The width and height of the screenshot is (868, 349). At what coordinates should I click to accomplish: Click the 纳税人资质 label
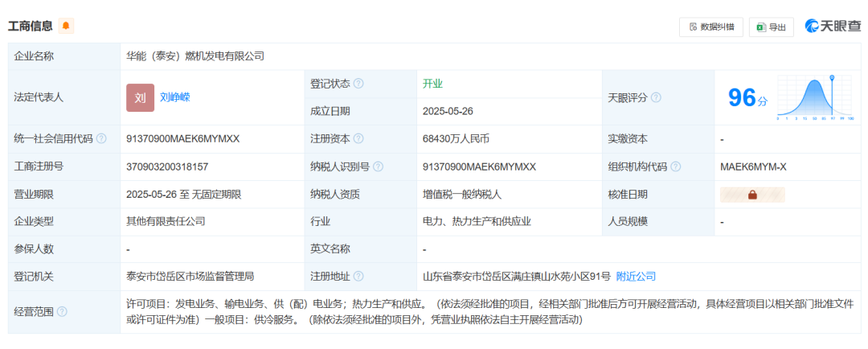point(335,195)
